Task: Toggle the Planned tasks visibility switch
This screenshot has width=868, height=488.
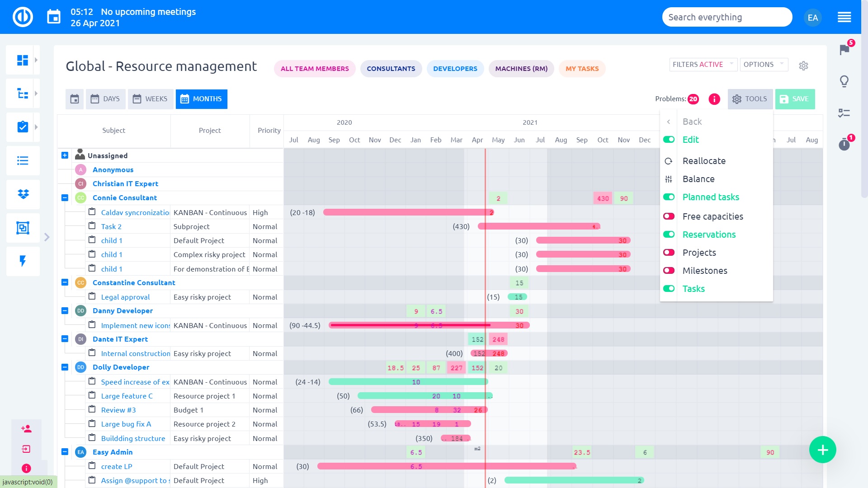Action: tap(669, 197)
